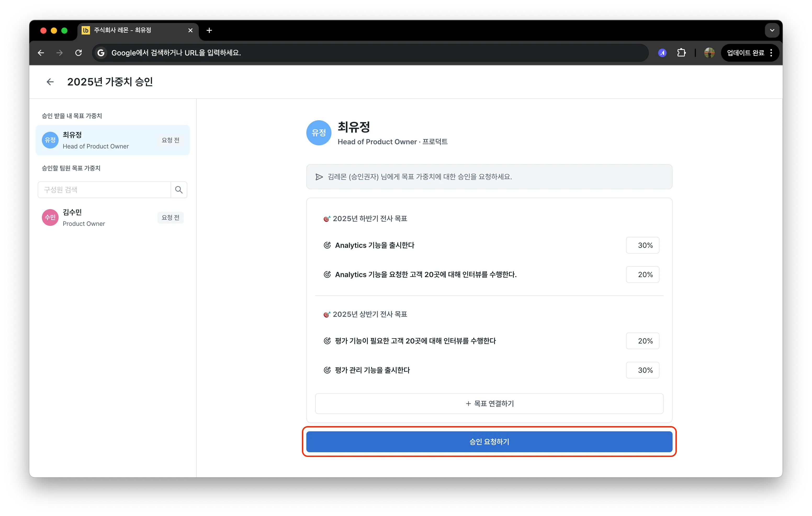
Task: Click the 최유정 profile name heading
Action: tap(354, 127)
